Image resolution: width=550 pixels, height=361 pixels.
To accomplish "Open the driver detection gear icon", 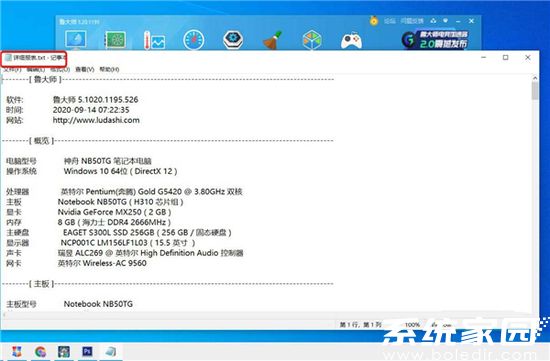I will click(x=233, y=40).
